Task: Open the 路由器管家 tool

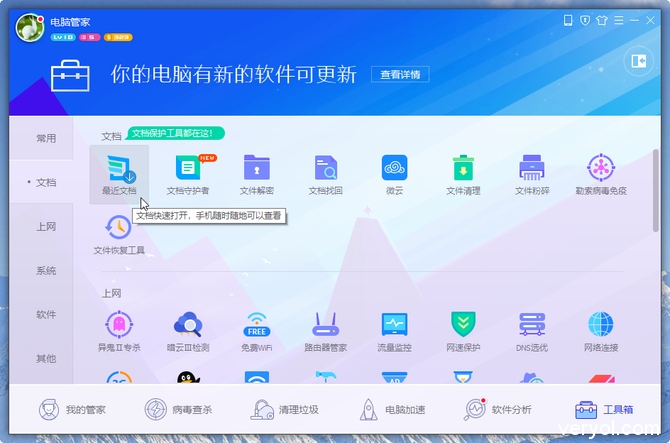Action: tap(326, 332)
